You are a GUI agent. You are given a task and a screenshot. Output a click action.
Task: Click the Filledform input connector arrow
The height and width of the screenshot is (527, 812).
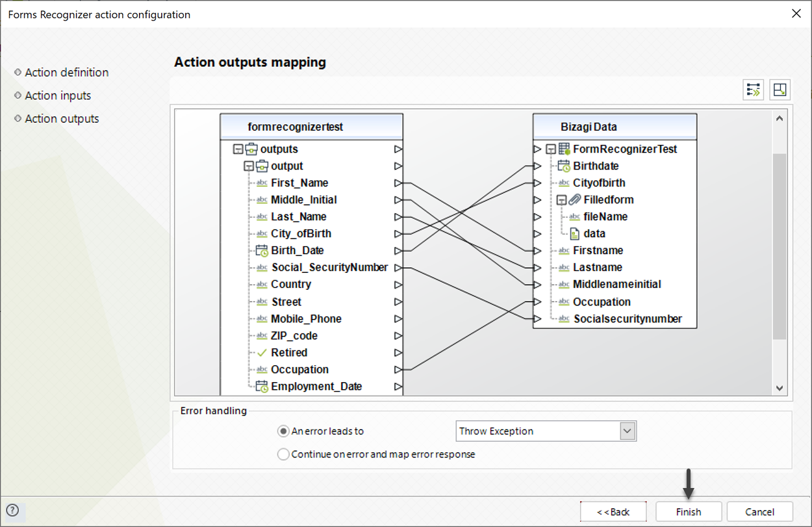coord(537,199)
